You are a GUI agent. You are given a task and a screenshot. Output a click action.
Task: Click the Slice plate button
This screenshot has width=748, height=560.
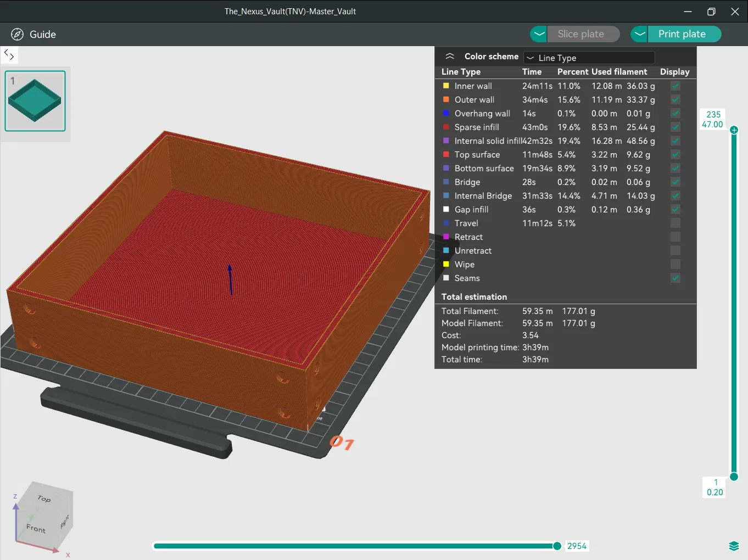(584, 34)
